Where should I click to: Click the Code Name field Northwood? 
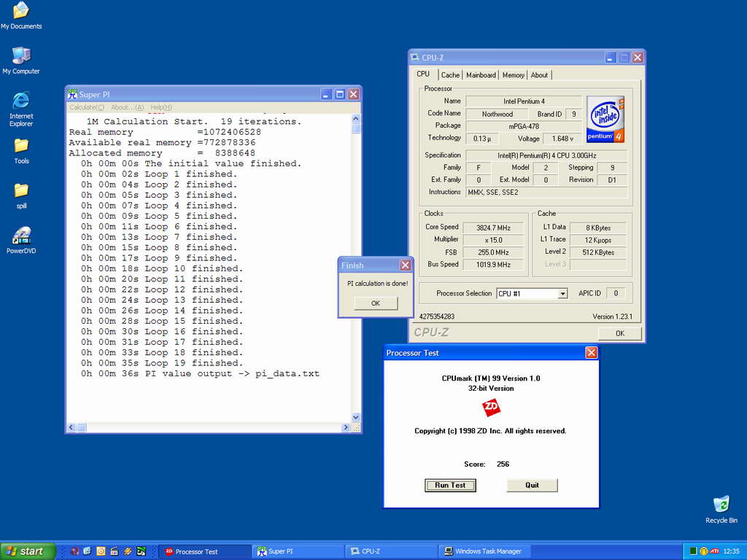497,114
